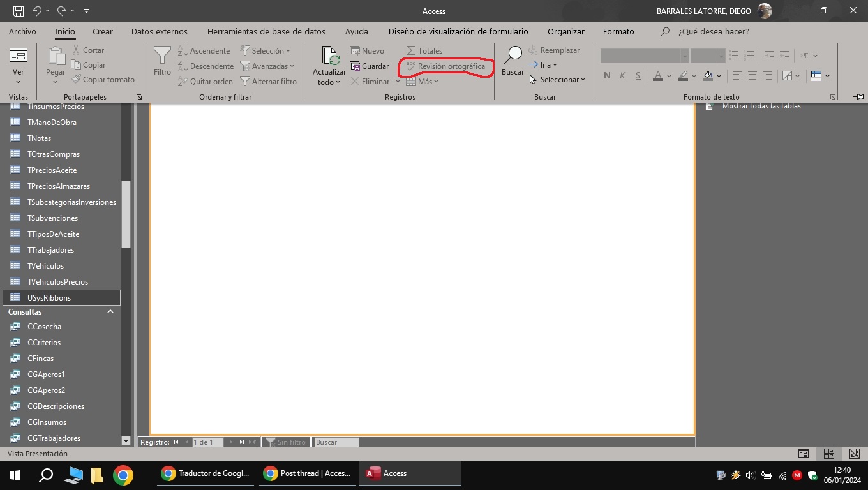This screenshot has height=490, width=868.
Task: Open the Más records dropdown
Action: (x=423, y=81)
